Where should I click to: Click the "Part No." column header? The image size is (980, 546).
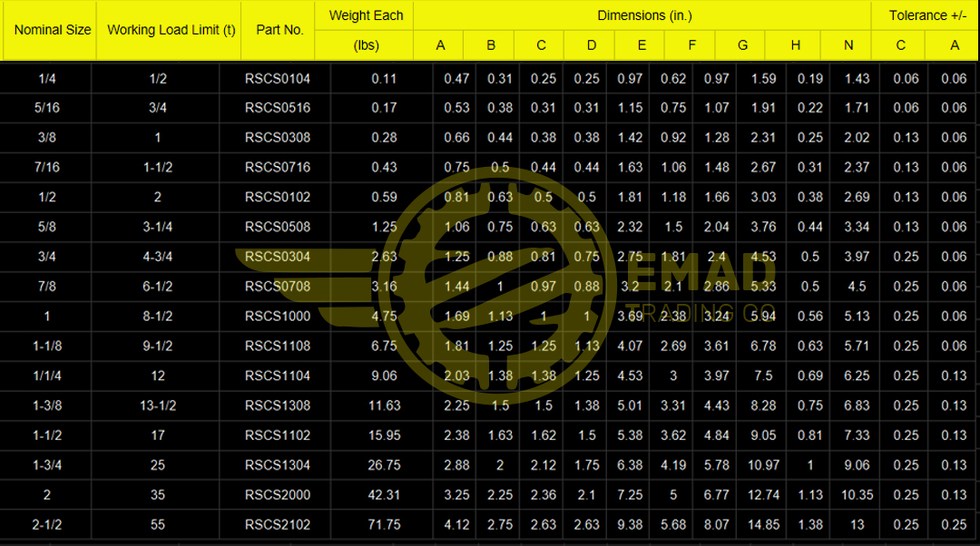click(x=280, y=30)
